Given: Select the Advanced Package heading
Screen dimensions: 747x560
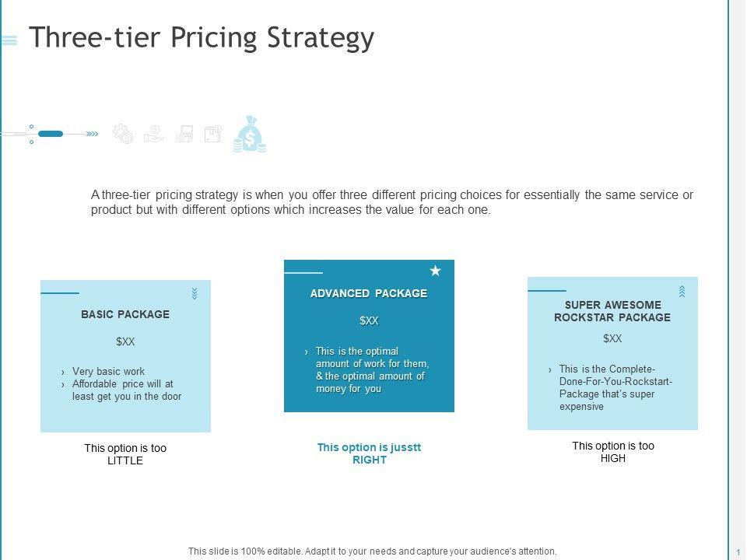Looking at the screenshot, I should tap(369, 293).
